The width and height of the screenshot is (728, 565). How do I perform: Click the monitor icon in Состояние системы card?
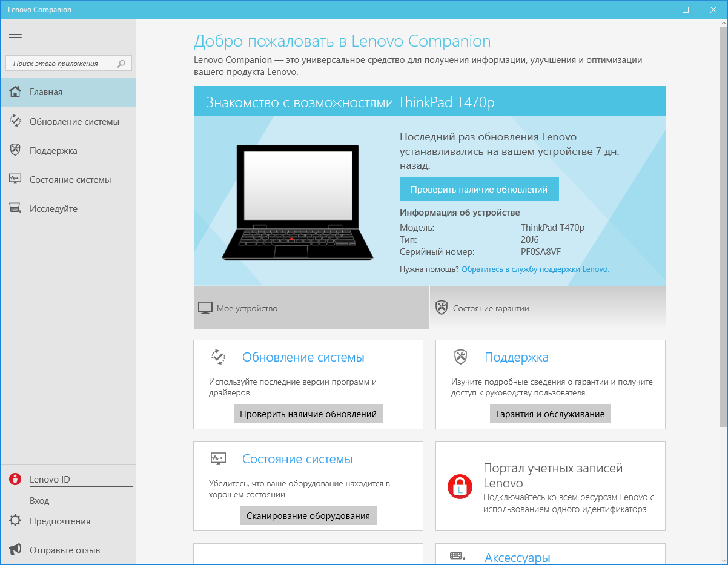[218, 458]
